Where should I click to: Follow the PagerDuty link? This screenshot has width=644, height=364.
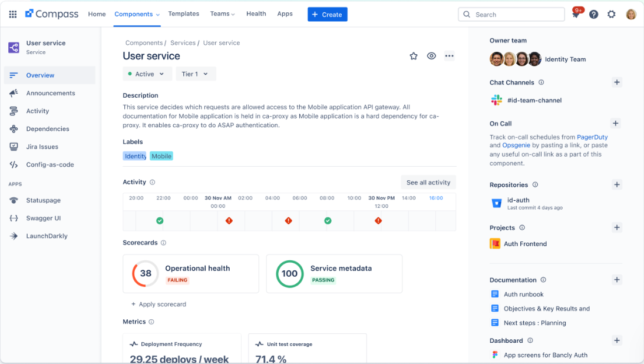pos(592,137)
